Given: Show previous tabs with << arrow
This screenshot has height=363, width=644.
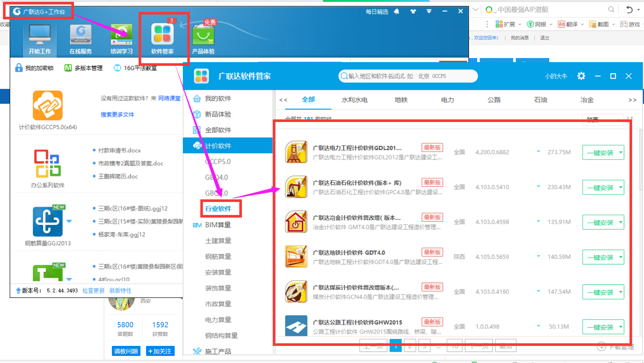Looking at the screenshot, I should pyautogui.click(x=283, y=100).
